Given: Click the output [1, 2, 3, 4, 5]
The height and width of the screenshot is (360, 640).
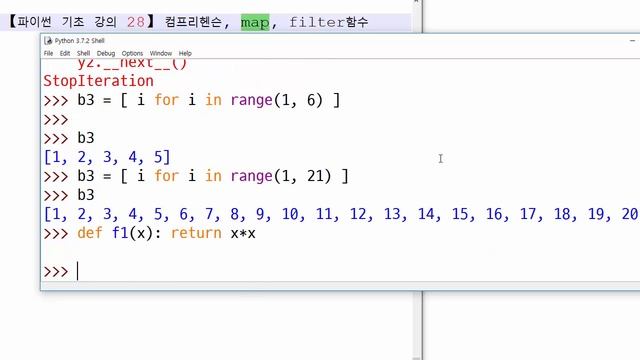Looking at the screenshot, I should coord(107,157).
